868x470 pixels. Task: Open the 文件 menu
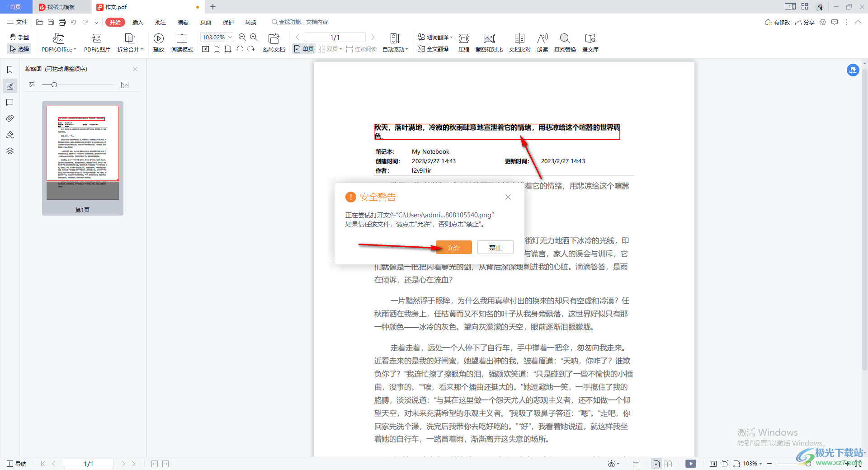point(17,22)
